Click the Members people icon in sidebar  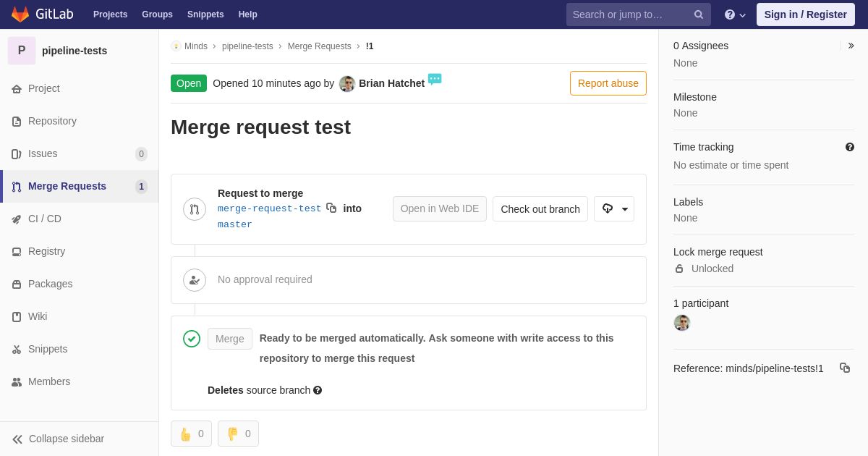coord(17,382)
